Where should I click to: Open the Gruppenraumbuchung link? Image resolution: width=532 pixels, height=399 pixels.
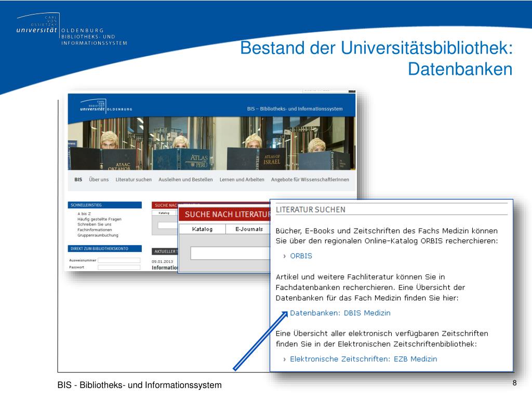[x=98, y=235]
